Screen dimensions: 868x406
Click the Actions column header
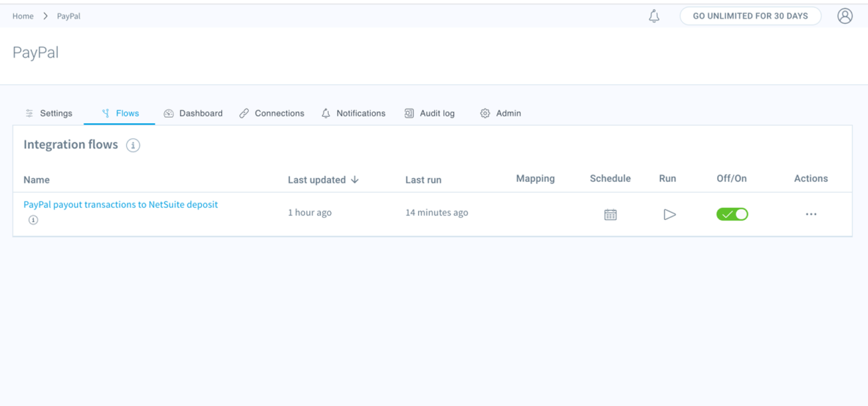811,179
